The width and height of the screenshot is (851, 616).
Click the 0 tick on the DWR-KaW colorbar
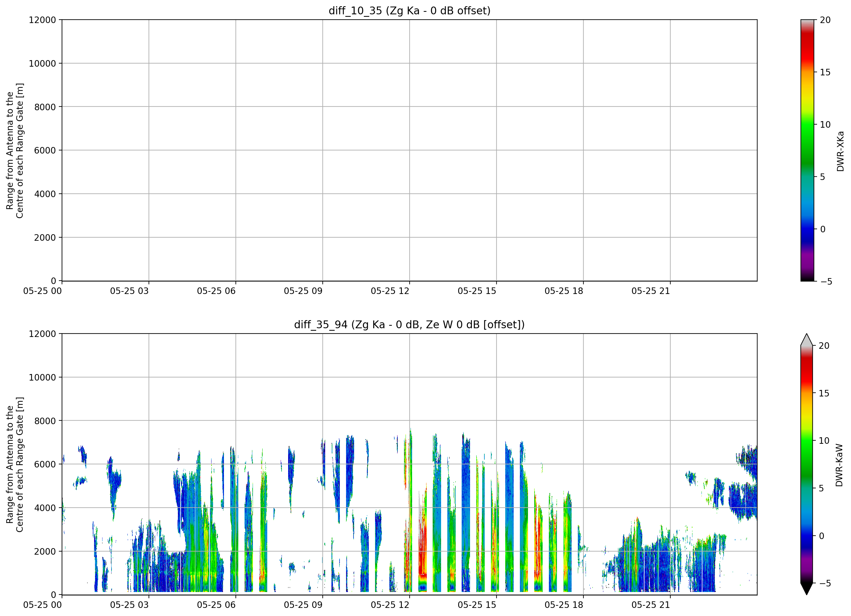821,536
